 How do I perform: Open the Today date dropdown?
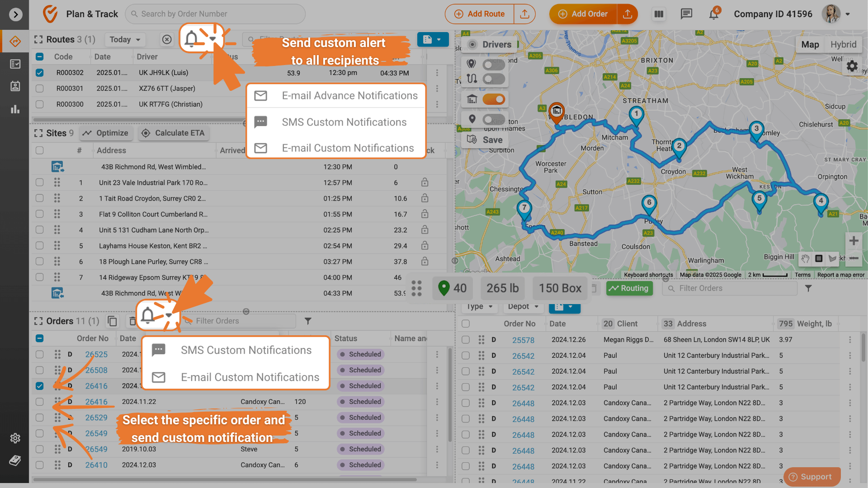[125, 40]
